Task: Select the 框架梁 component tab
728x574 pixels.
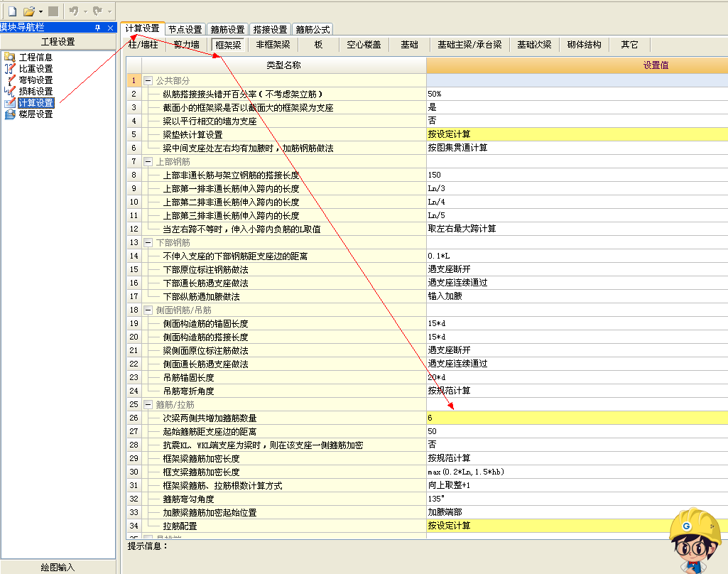Action: point(229,45)
